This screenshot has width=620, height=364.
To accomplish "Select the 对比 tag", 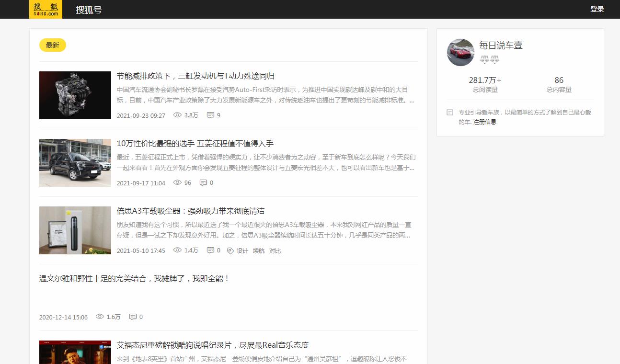I will [x=275, y=250].
